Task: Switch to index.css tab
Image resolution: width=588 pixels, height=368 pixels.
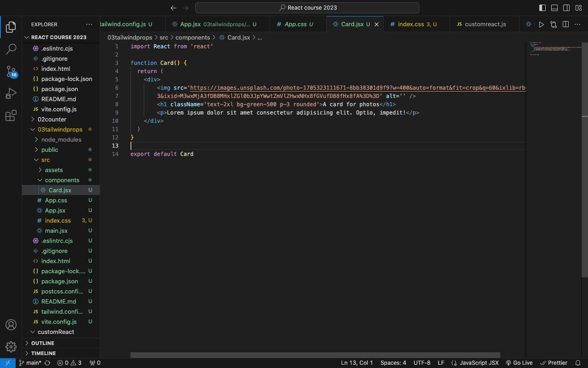Action: (417, 24)
